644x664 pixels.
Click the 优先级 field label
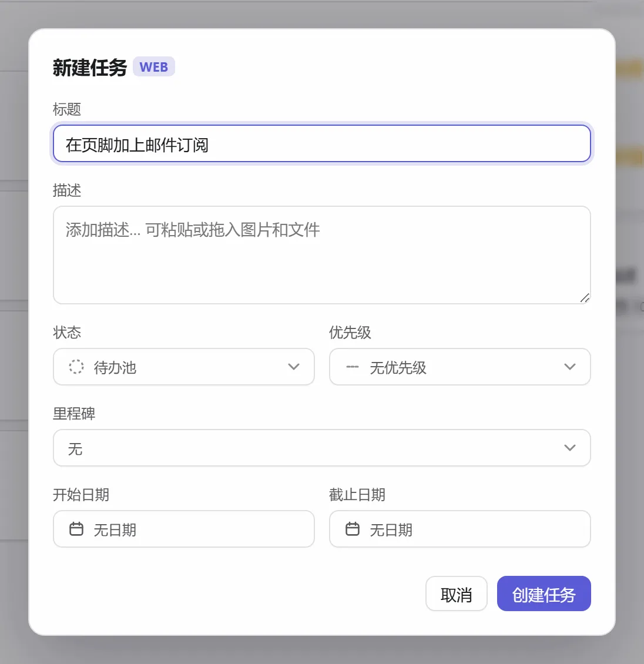[x=350, y=333]
